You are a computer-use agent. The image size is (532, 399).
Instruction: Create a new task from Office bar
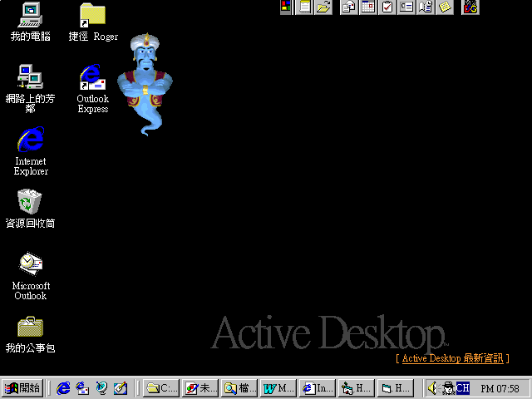click(x=387, y=7)
